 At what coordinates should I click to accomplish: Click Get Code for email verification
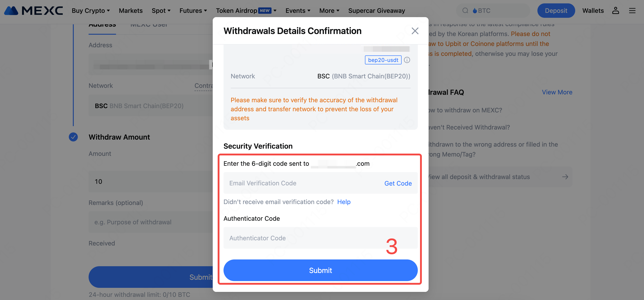398,183
